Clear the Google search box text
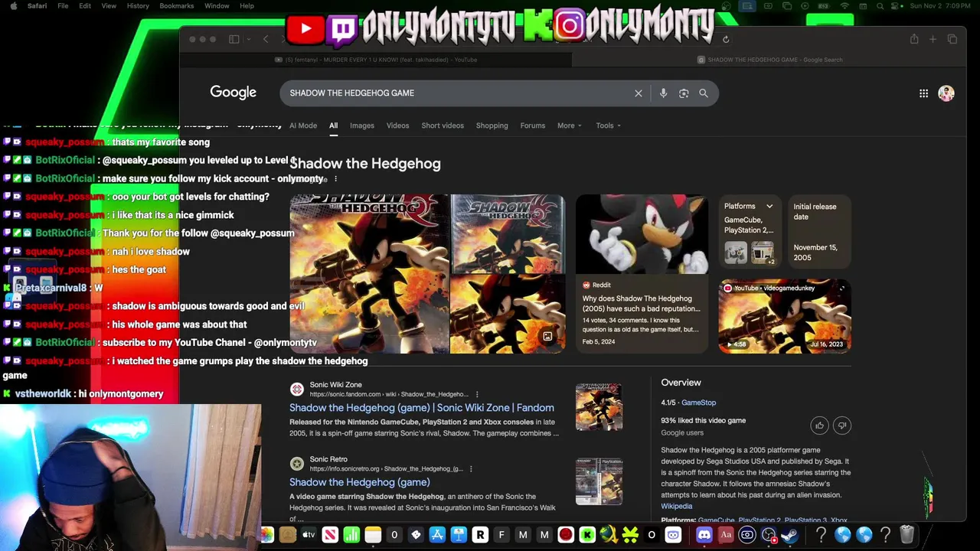Image resolution: width=980 pixels, height=551 pixels. 638,93
